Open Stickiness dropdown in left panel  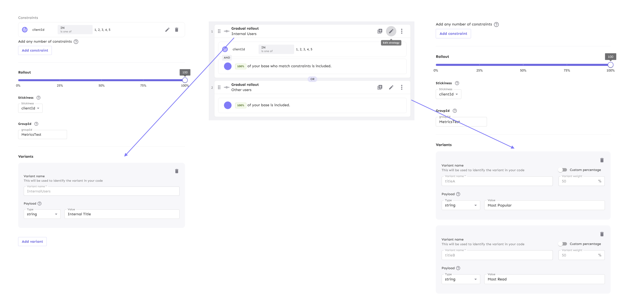click(x=30, y=108)
